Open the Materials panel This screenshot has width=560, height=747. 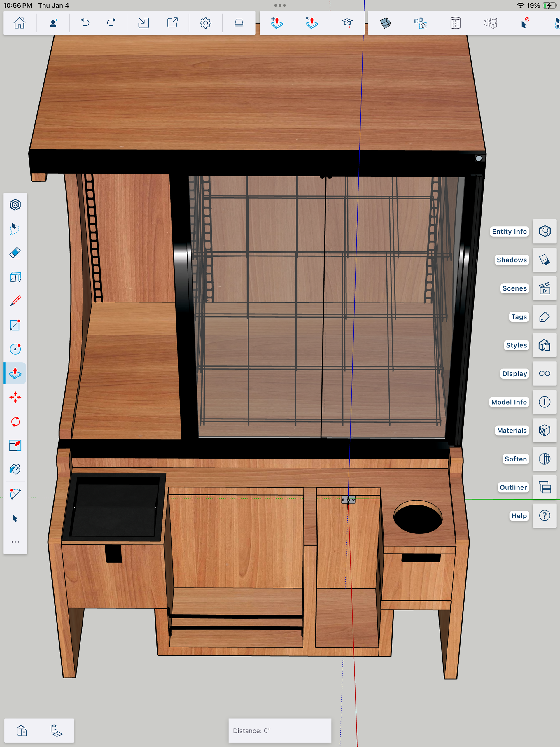[x=544, y=431]
